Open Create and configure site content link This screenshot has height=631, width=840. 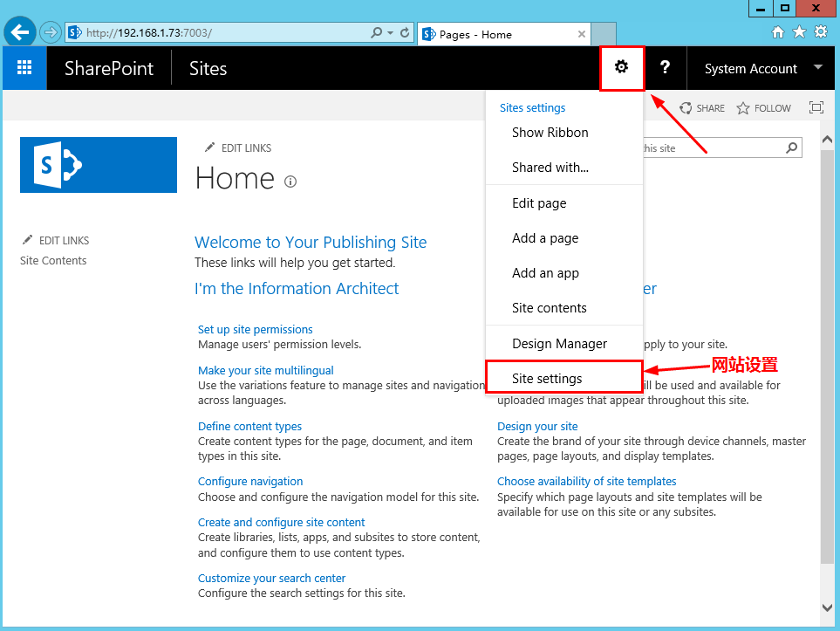[x=281, y=522]
